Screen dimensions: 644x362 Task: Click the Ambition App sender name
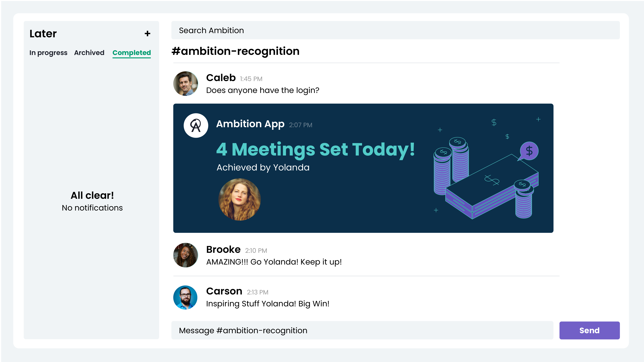[250, 124]
